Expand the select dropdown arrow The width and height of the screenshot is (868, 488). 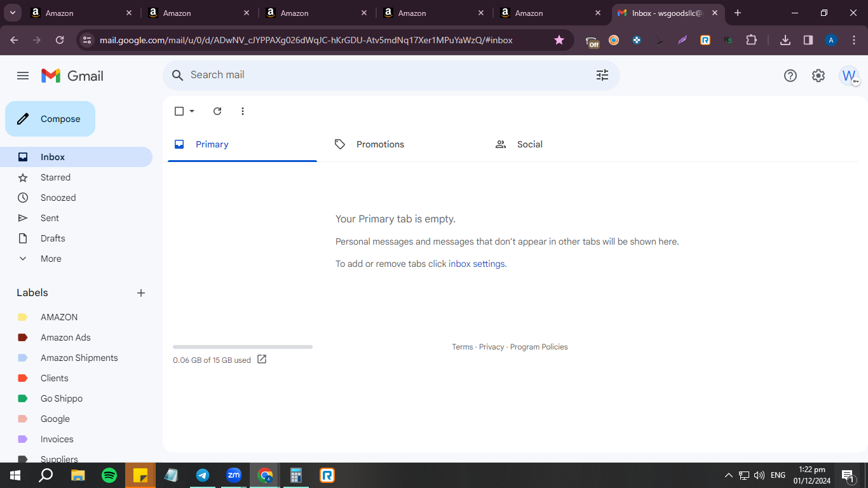192,111
